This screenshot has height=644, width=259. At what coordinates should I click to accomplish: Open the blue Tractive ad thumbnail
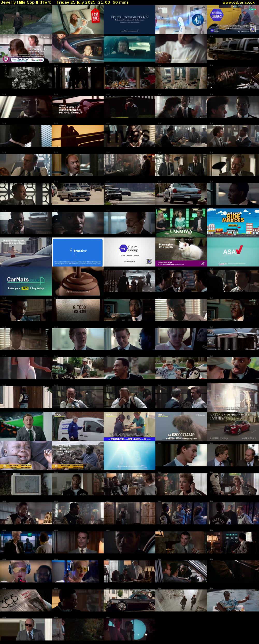coord(78,252)
